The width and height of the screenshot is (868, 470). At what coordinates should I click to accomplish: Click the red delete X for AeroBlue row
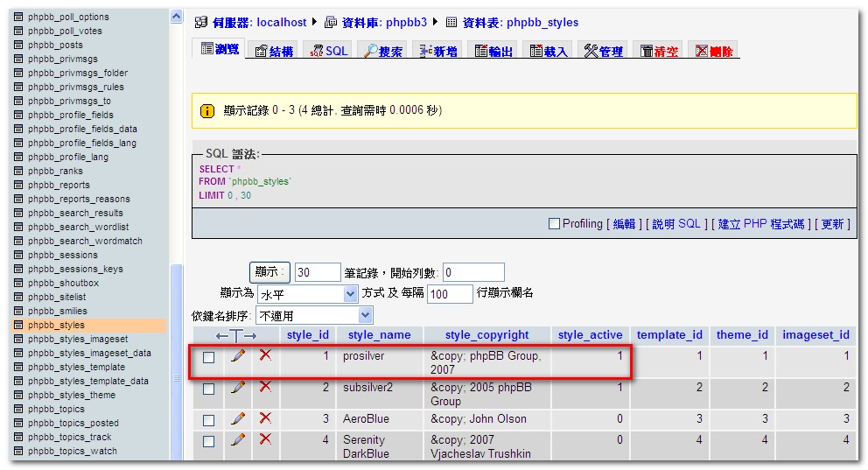(x=266, y=418)
